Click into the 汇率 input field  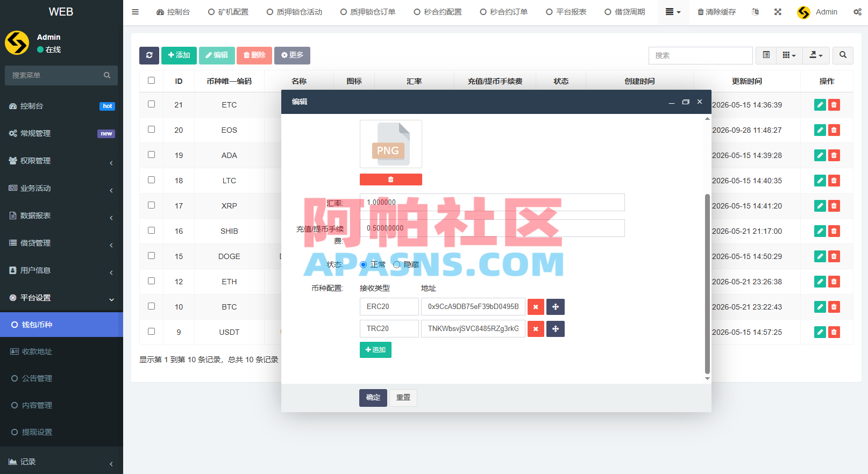[492, 203]
